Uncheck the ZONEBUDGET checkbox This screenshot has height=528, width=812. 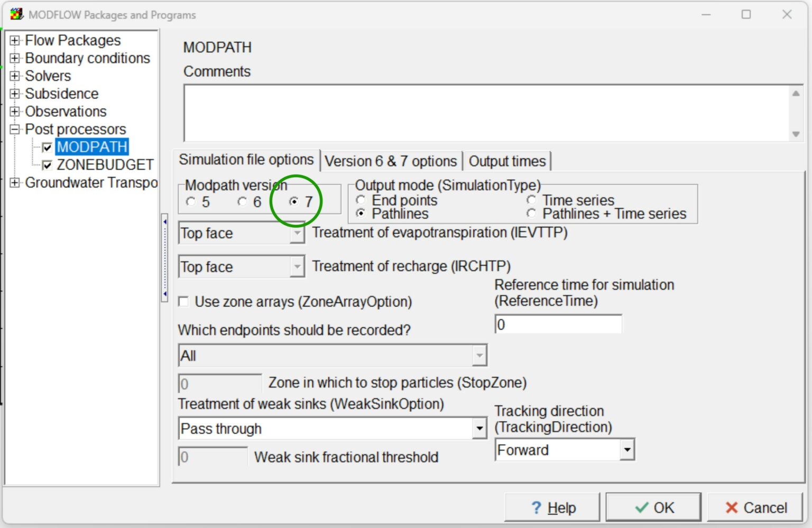click(x=48, y=165)
